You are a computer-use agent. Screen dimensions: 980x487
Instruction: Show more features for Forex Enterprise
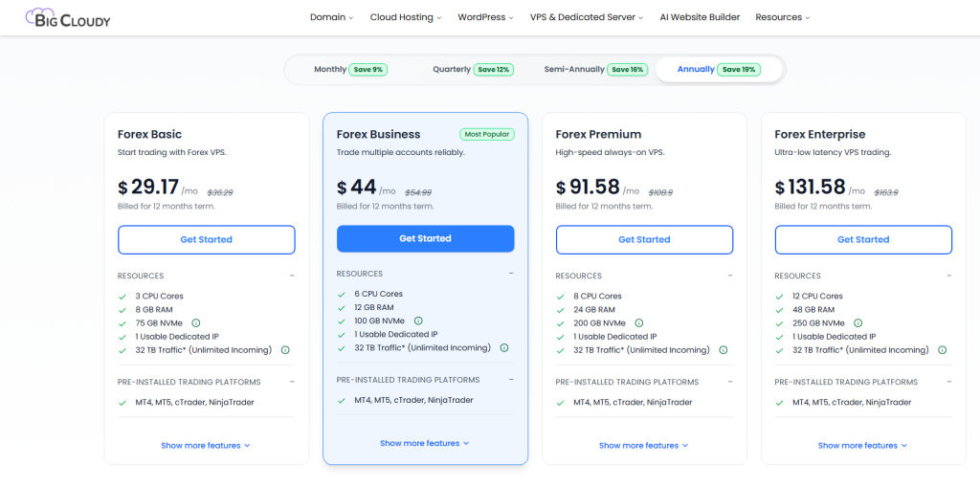pos(862,446)
